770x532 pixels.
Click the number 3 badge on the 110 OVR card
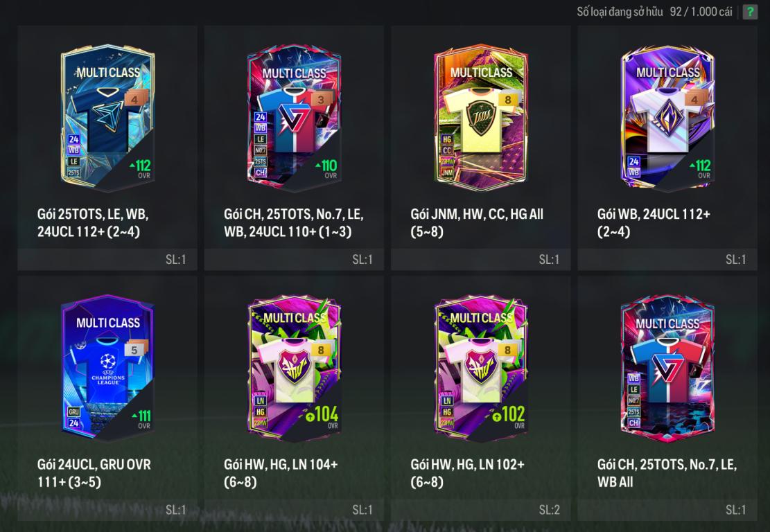click(321, 100)
